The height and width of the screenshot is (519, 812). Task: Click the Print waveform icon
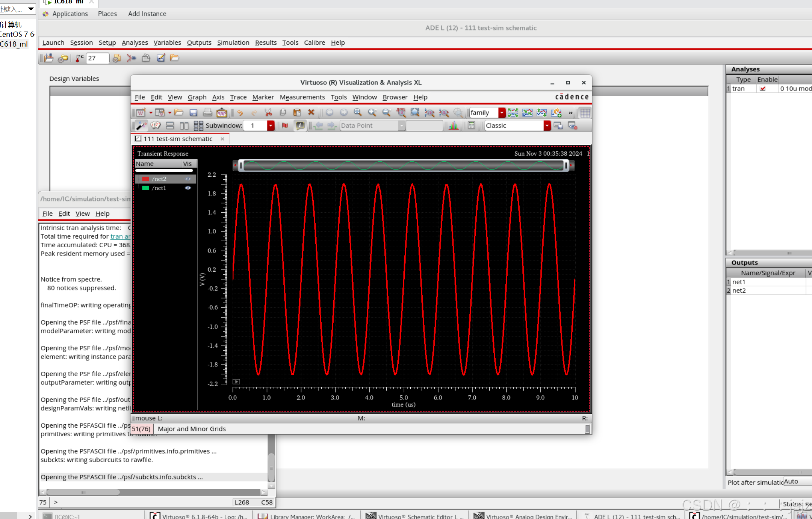coord(207,112)
